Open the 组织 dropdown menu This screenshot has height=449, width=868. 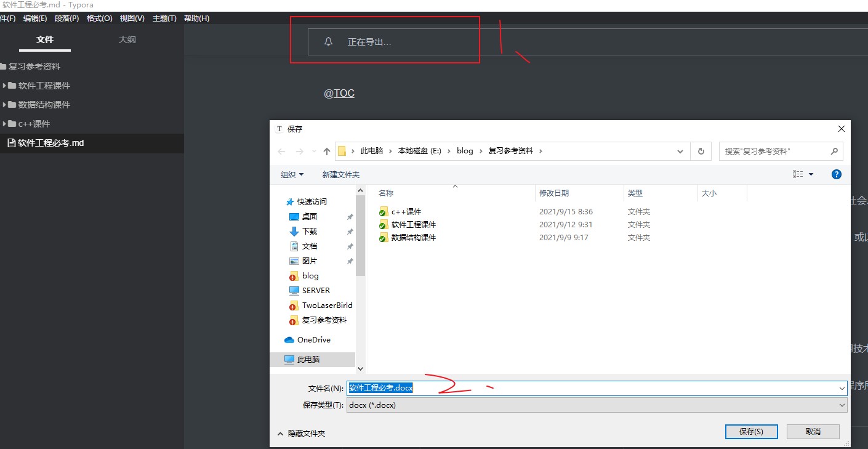[291, 174]
